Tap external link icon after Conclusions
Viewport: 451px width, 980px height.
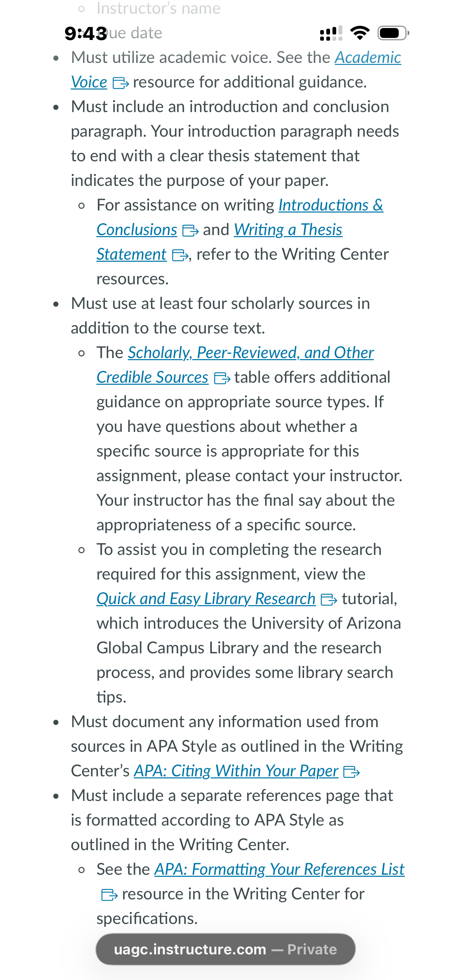click(x=191, y=230)
